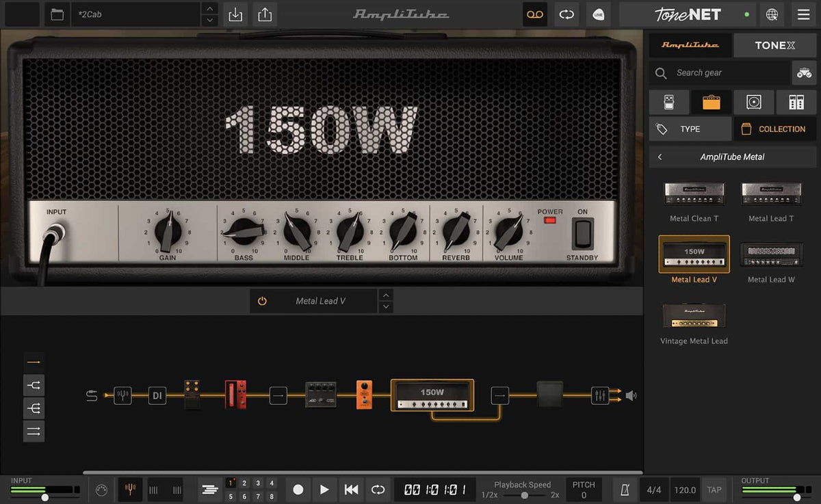The image size is (821, 504).
Task: Select the parallel dual chain routing
Action: pos(34,431)
